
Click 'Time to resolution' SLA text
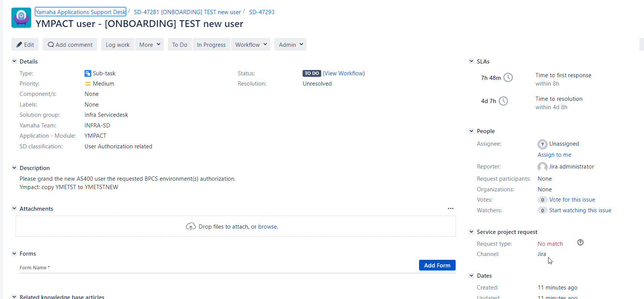coord(559,99)
